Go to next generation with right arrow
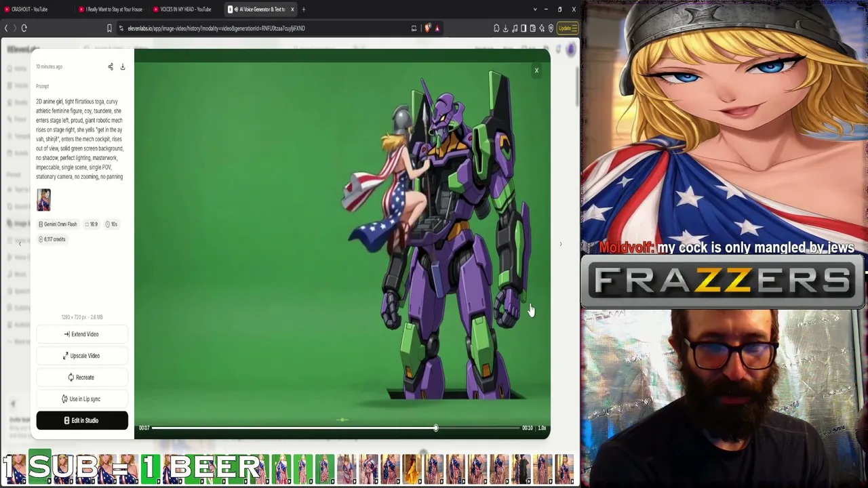The image size is (868, 488). [560, 244]
